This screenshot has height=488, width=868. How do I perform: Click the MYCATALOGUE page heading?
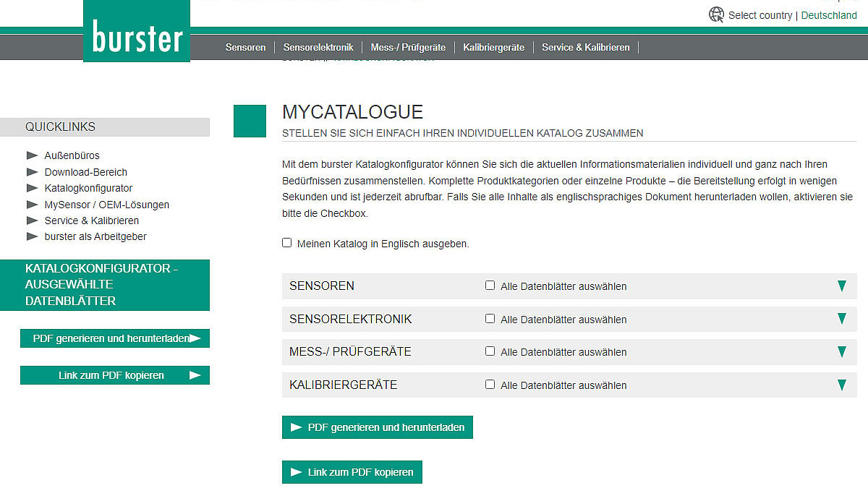click(x=352, y=112)
